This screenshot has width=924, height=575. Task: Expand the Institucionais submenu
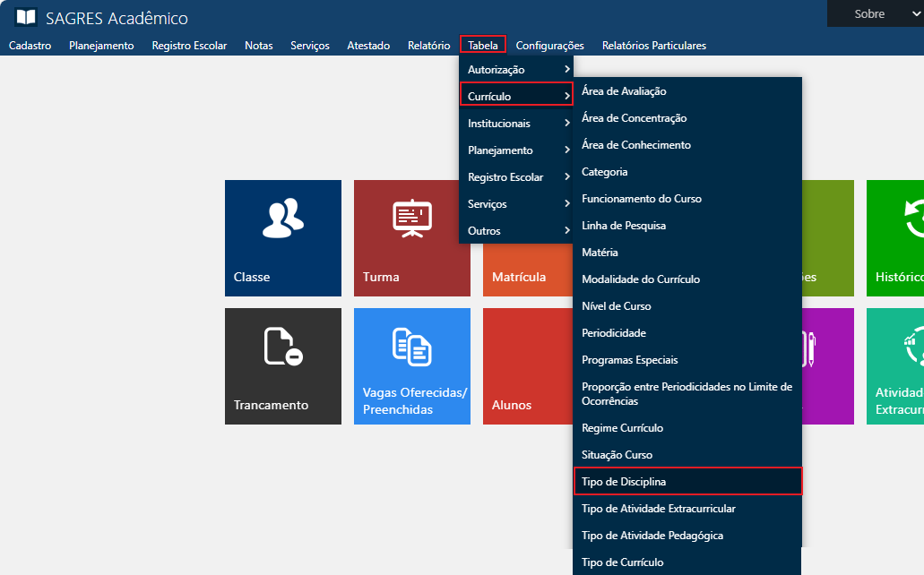(x=515, y=124)
